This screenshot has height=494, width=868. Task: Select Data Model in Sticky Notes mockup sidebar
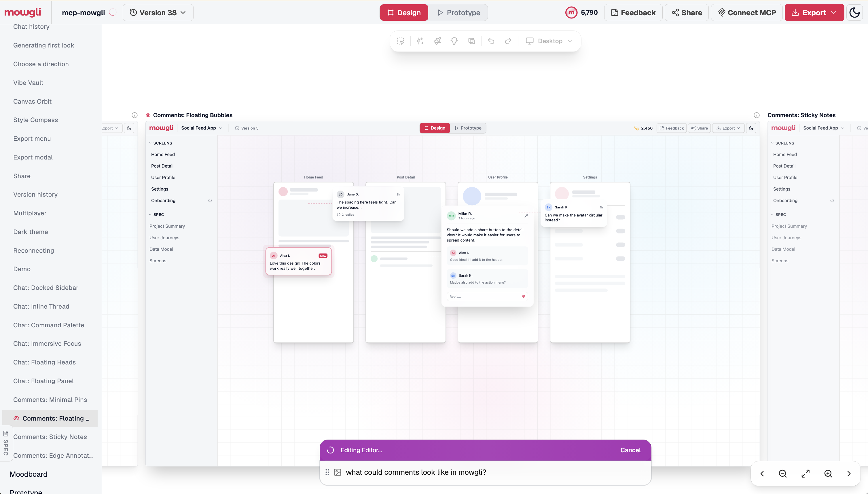pos(783,249)
